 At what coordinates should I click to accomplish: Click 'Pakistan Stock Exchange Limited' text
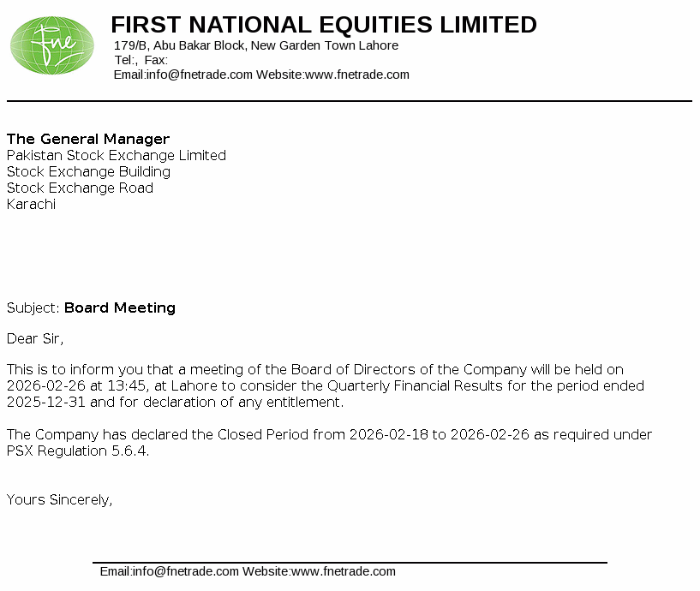[x=117, y=155]
